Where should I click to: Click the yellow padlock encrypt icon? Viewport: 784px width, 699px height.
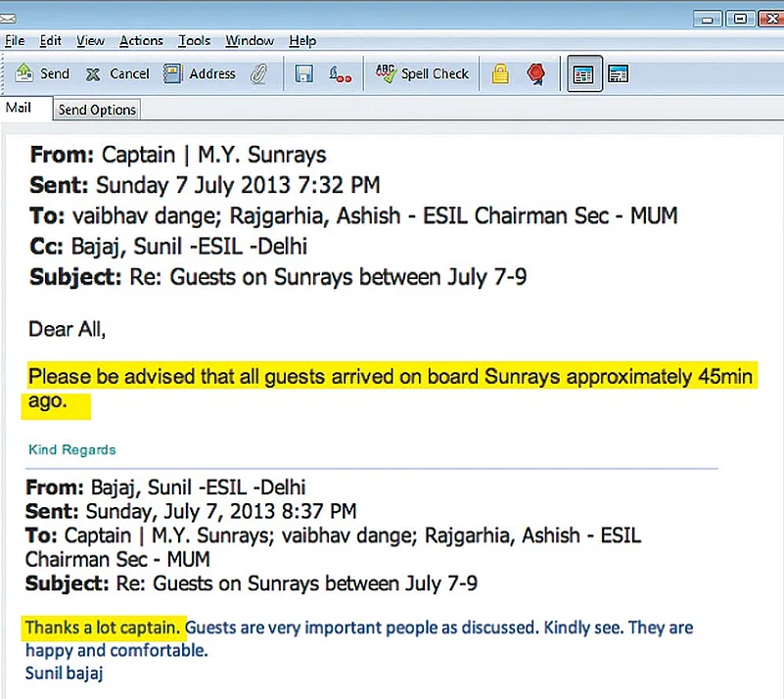500,74
